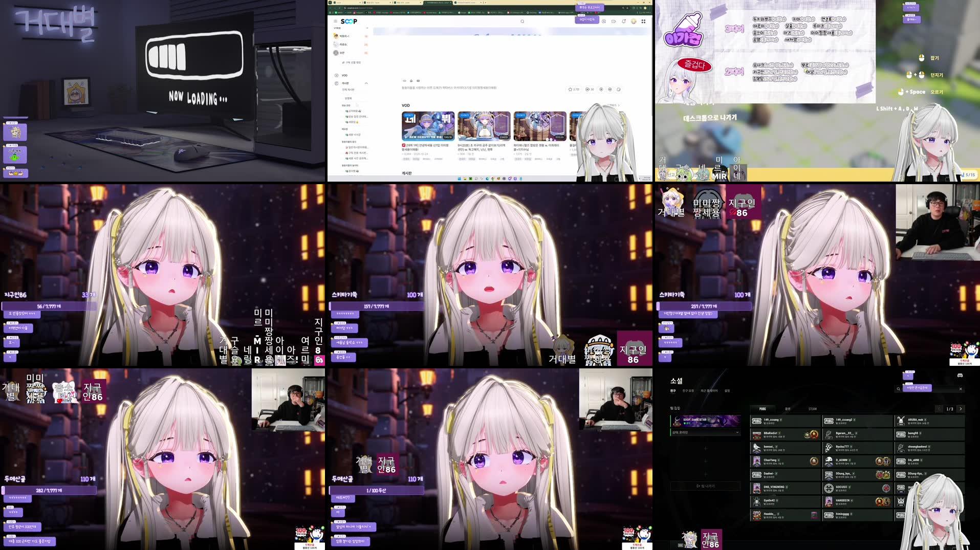
Task: Click the 팀 나가기 leave-team button
Action: (706, 486)
